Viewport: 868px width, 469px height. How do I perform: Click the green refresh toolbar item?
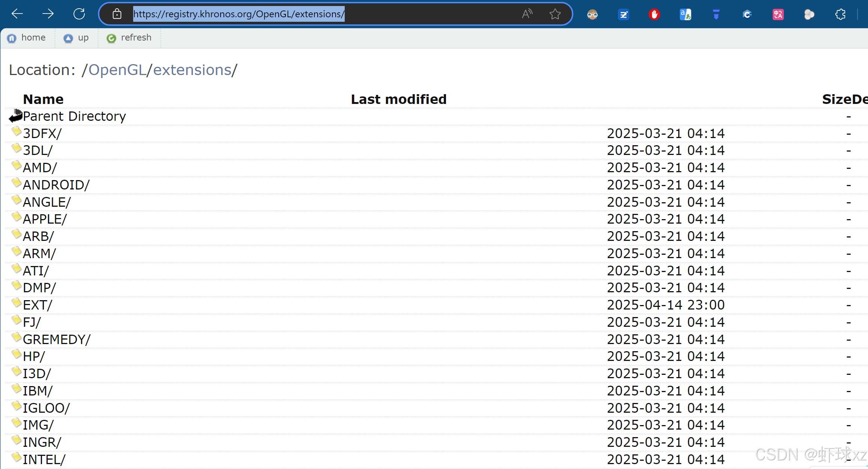pos(129,38)
